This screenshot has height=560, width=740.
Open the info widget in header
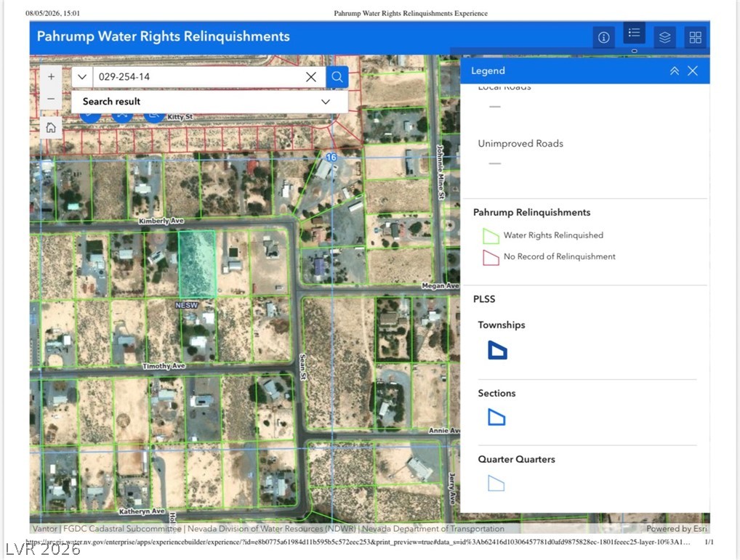[x=603, y=37]
